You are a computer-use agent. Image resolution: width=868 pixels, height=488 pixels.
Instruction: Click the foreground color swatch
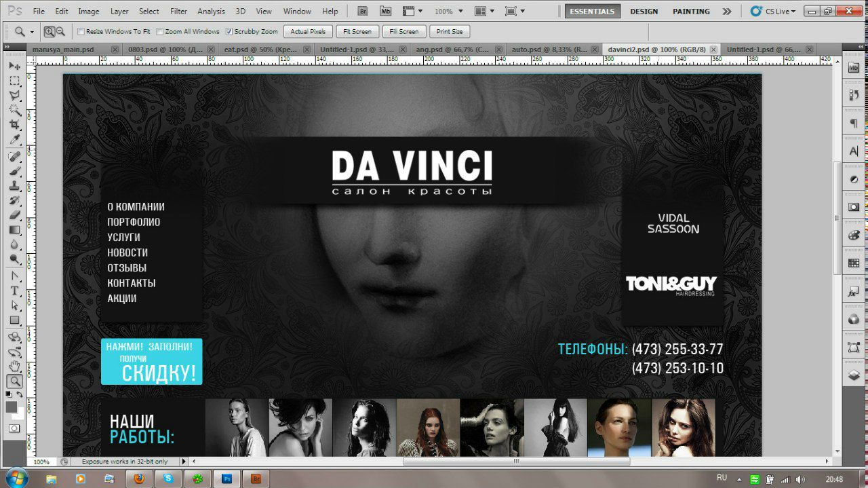click(x=12, y=407)
